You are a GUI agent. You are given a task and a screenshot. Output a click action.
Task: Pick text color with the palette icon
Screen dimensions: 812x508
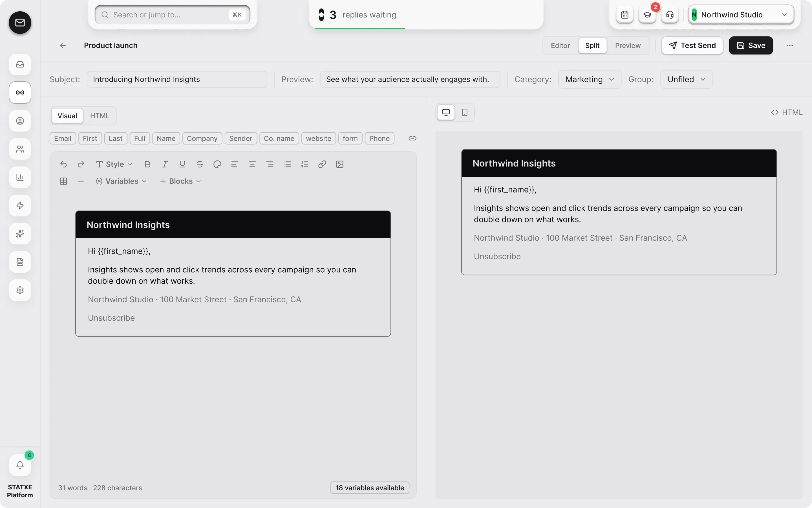pyautogui.click(x=217, y=164)
